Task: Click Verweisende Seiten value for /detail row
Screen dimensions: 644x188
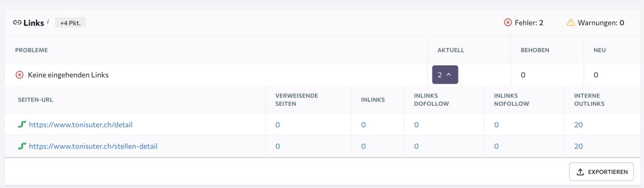Action: pyautogui.click(x=277, y=125)
